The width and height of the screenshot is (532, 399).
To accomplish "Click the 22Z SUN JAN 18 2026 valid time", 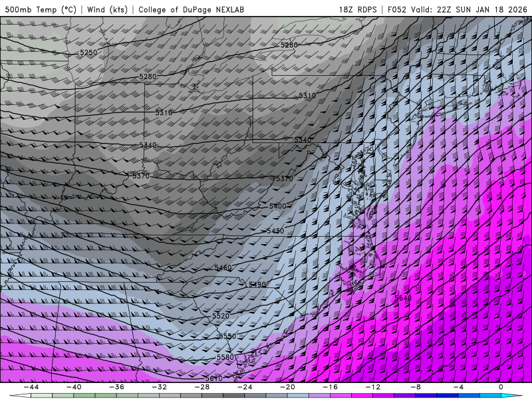I will (x=481, y=9).
